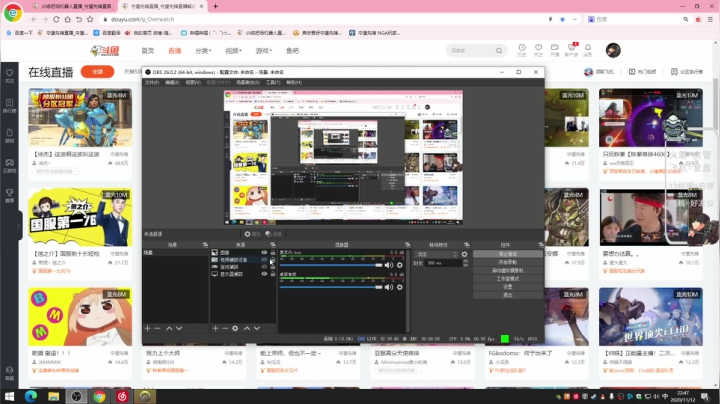The image size is (720, 404).
Task: Open the transition type dropdown
Action: [436, 254]
